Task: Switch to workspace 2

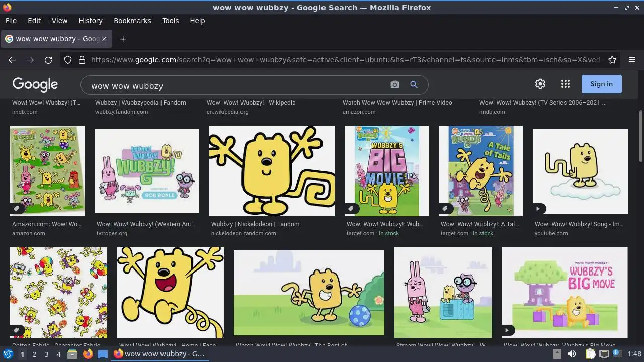Action: click(34, 354)
